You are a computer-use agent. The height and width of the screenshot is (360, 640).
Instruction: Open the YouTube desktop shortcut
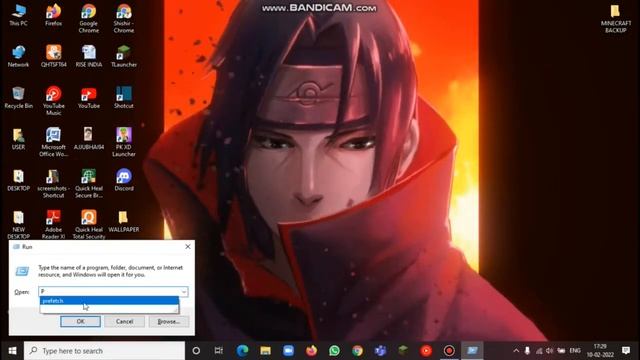click(x=89, y=98)
